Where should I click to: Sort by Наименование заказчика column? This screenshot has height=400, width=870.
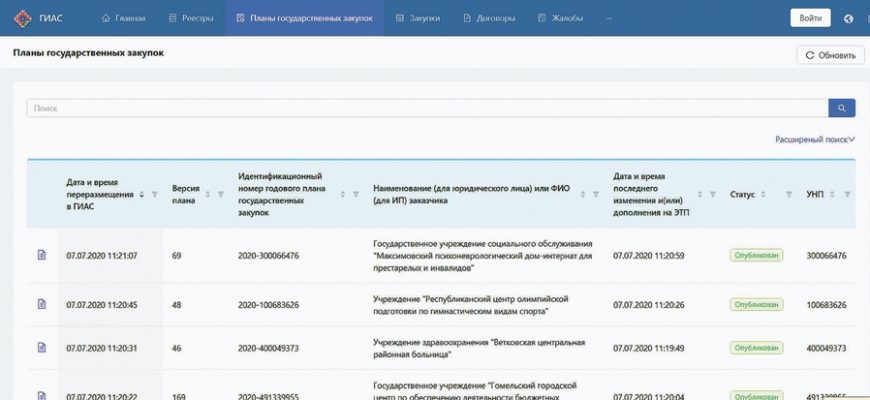click(x=583, y=194)
